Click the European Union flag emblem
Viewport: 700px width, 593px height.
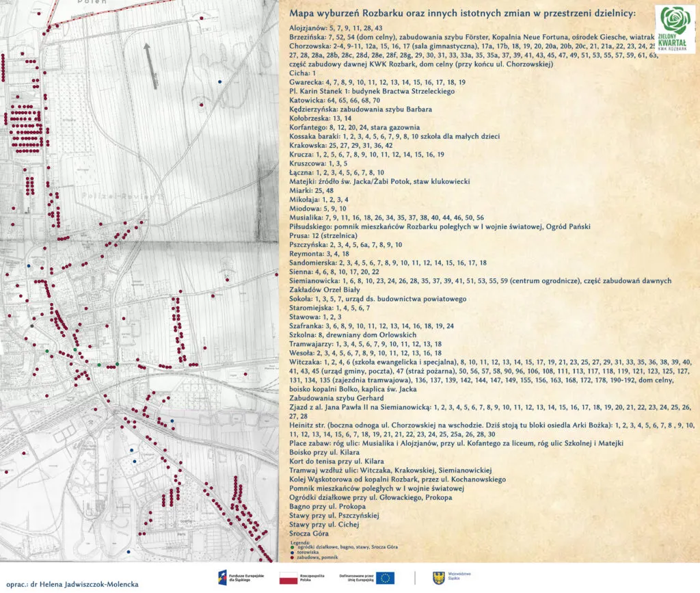385,578
